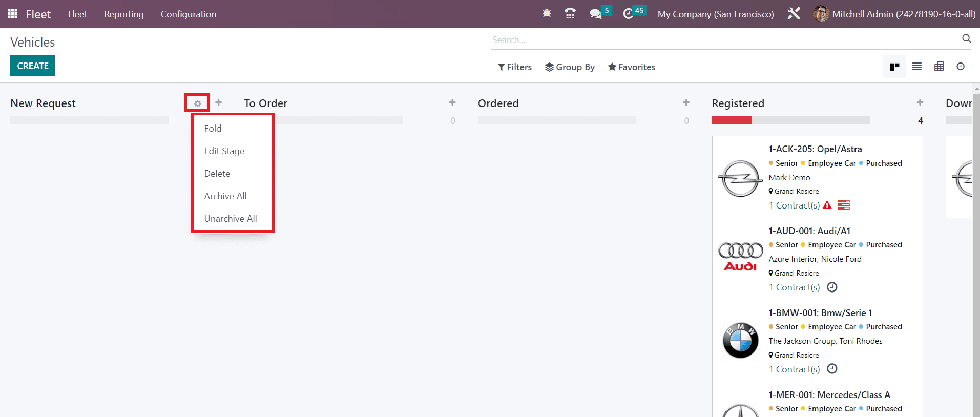This screenshot has width=980, height=417.
Task: Click the Registered count 4
Action: [921, 121]
